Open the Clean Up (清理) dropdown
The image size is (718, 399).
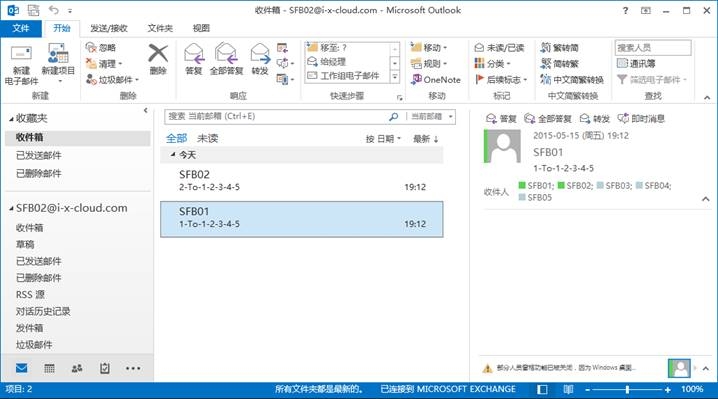(x=104, y=64)
